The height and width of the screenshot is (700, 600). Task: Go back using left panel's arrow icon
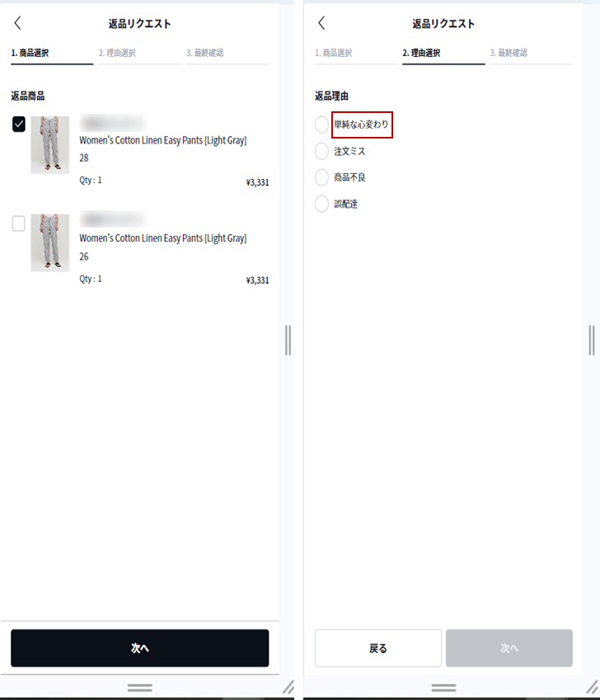click(18, 23)
